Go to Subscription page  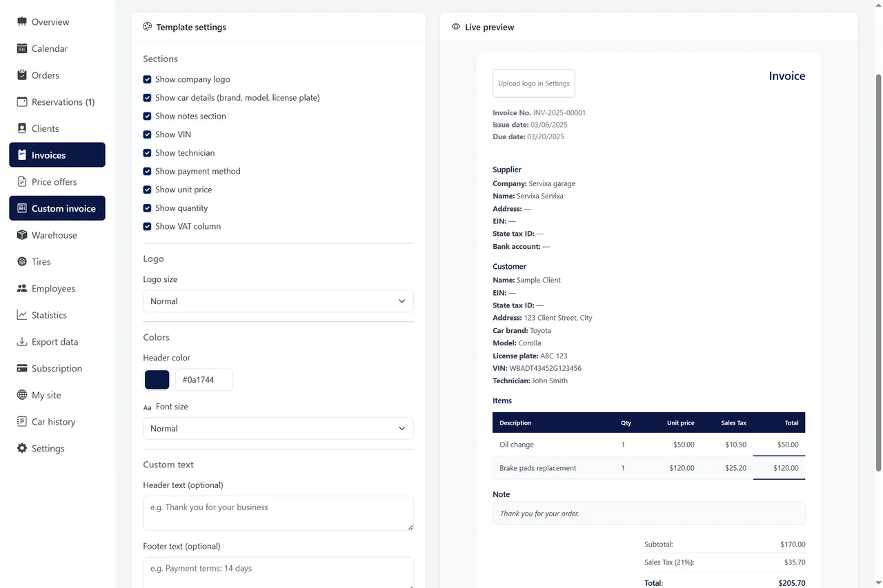pyautogui.click(x=57, y=369)
